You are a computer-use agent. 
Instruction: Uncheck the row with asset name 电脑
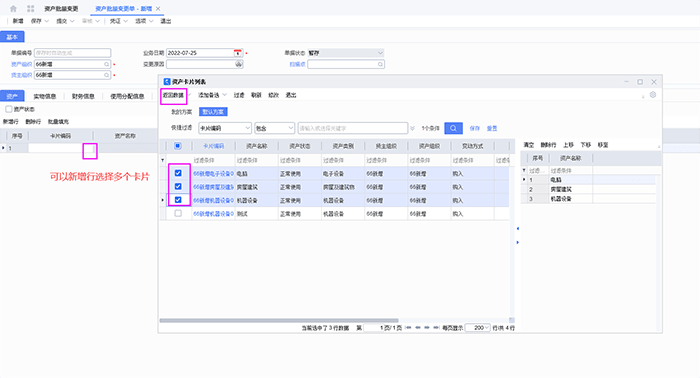pyautogui.click(x=178, y=173)
